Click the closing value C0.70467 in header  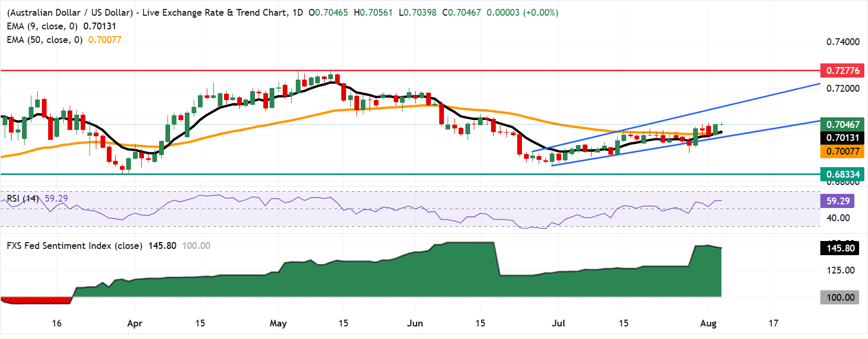(461, 13)
